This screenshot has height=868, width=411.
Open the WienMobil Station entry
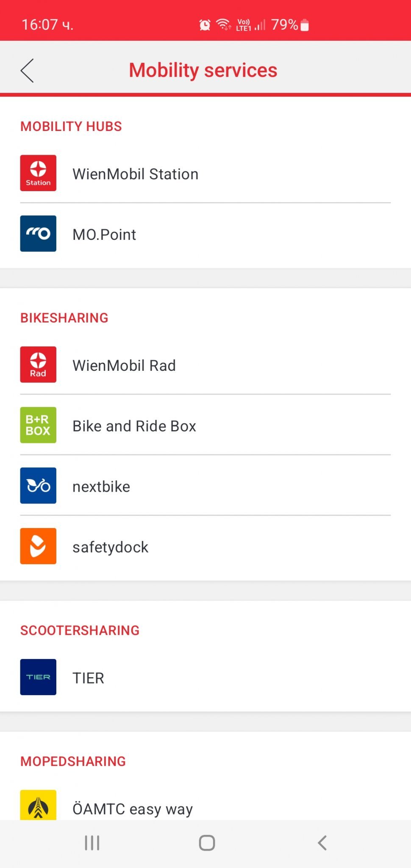coord(136,174)
